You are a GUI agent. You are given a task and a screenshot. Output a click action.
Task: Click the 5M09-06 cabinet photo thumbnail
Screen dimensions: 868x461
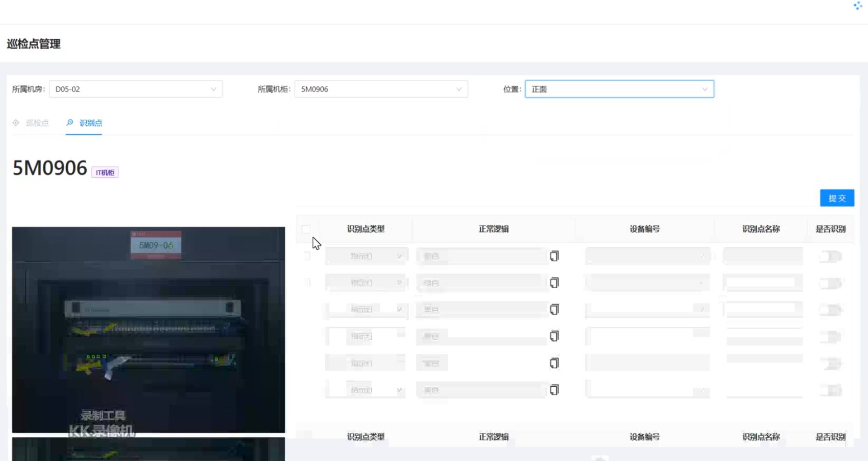[x=148, y=329]
